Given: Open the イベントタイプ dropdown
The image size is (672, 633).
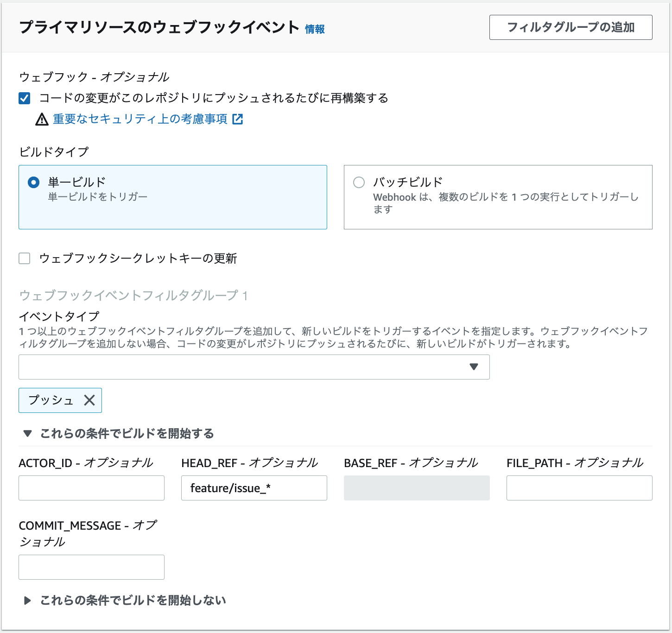Looking at the screenshot, I should coord(254,367).
